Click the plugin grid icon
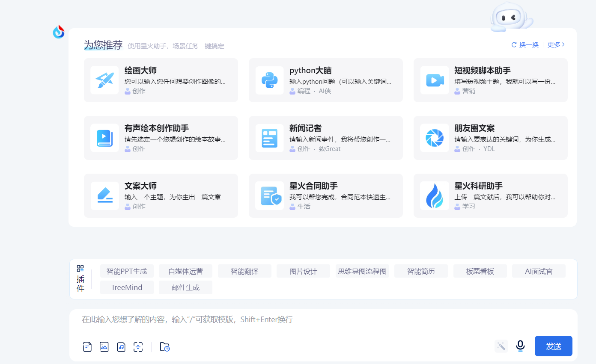Viewport: 596px width, 364px height. [x=80, y=268]
